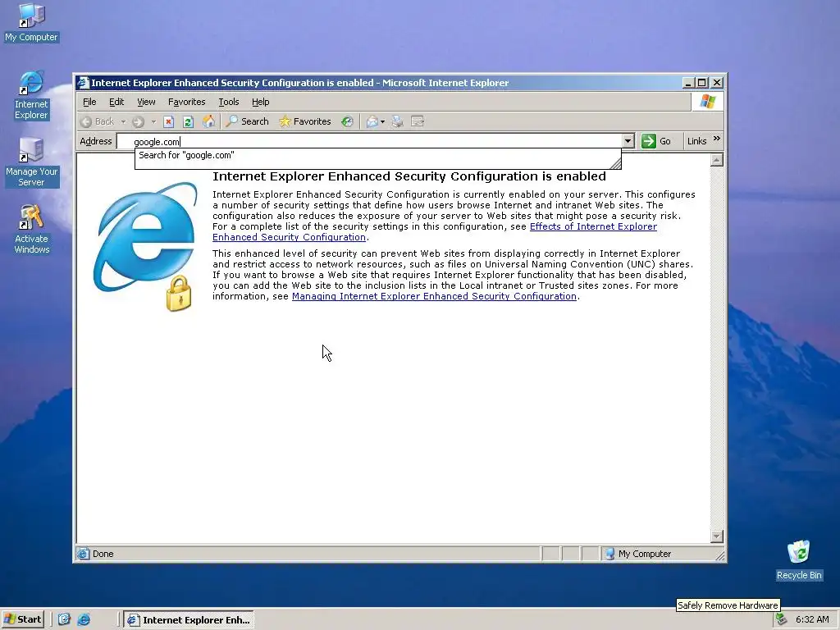Click the taskbar clock showing 6:32 AM
Image resolution: width=840 pixels, height=630 pixels.
(x=812, y=619)
